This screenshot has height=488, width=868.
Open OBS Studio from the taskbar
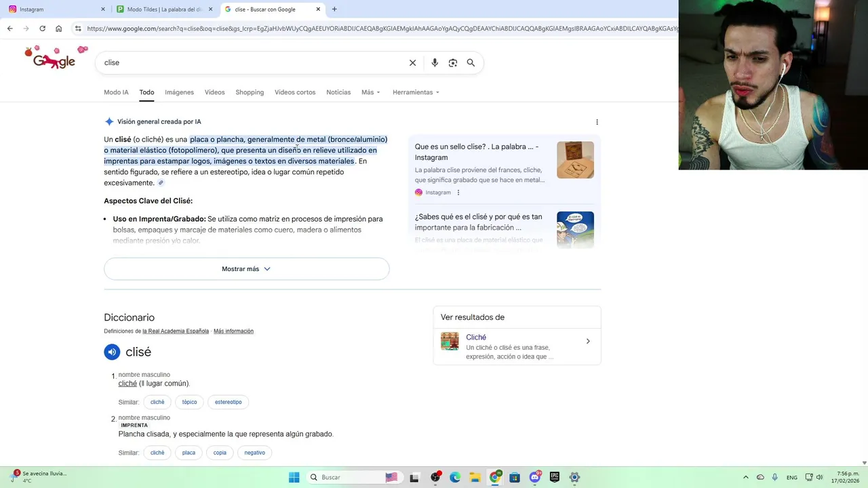tap(435, 477)
